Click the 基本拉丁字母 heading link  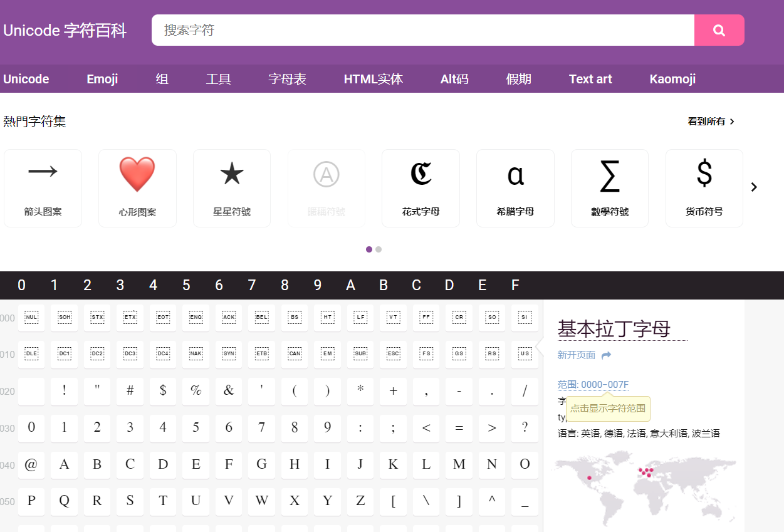(x=614, y=328)
